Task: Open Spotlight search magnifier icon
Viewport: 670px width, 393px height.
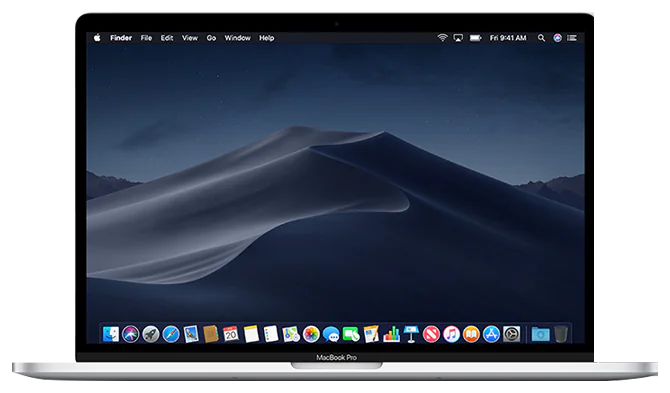Action: 541,38
